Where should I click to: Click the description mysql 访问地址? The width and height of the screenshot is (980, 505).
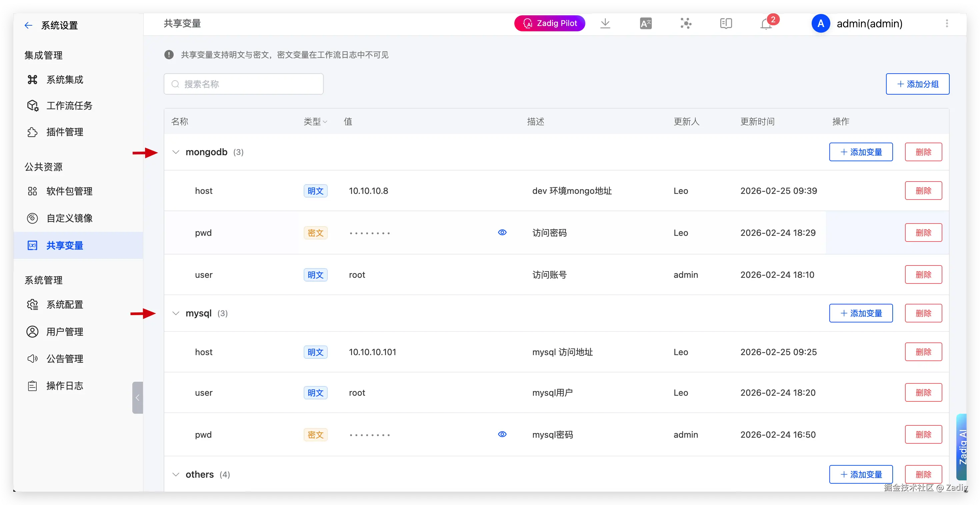(562, 352)
